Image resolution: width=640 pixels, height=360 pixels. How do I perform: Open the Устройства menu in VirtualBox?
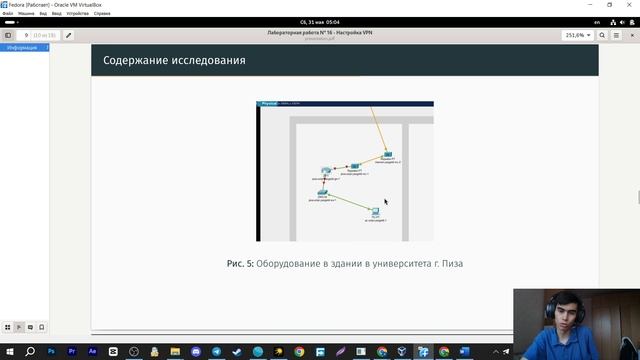78,13
